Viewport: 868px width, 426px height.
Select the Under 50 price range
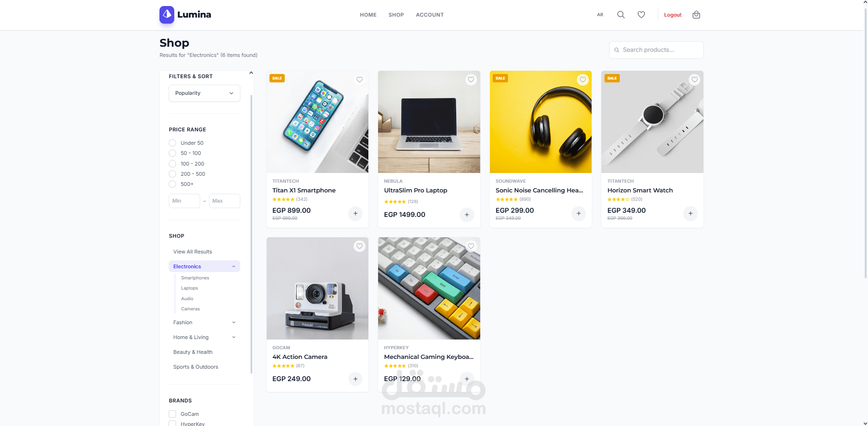(x=172, y=143)
